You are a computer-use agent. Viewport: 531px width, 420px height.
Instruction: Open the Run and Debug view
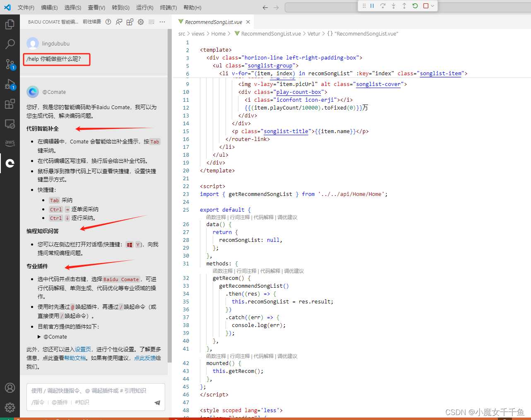pos(10,84)
